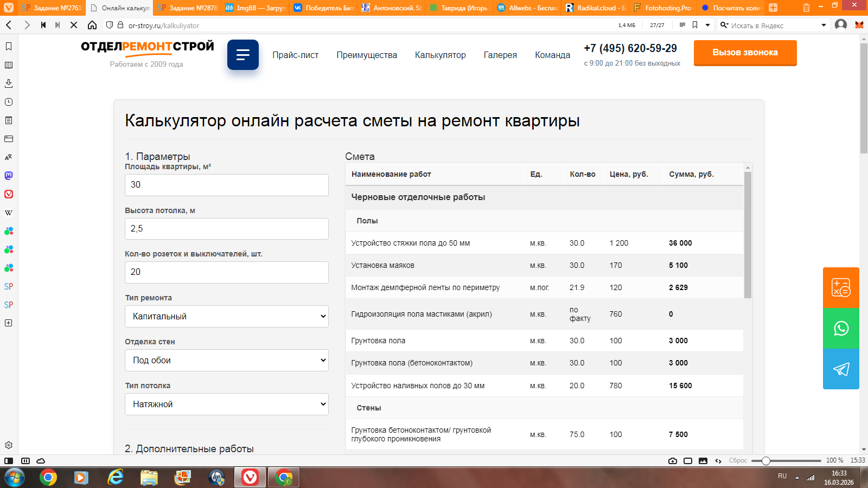868x488 pixels.
Task: Capture page with camera icon
Action: click(x=673, y=461)
